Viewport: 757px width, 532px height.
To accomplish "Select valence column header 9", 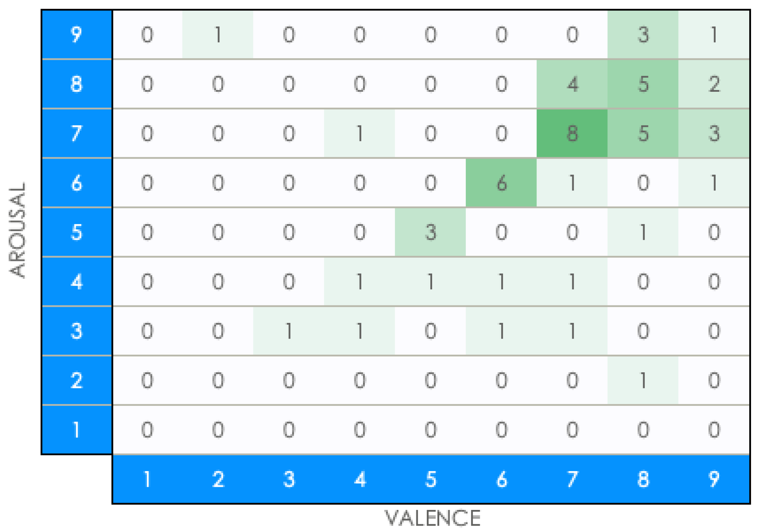I will click(714, 479).
